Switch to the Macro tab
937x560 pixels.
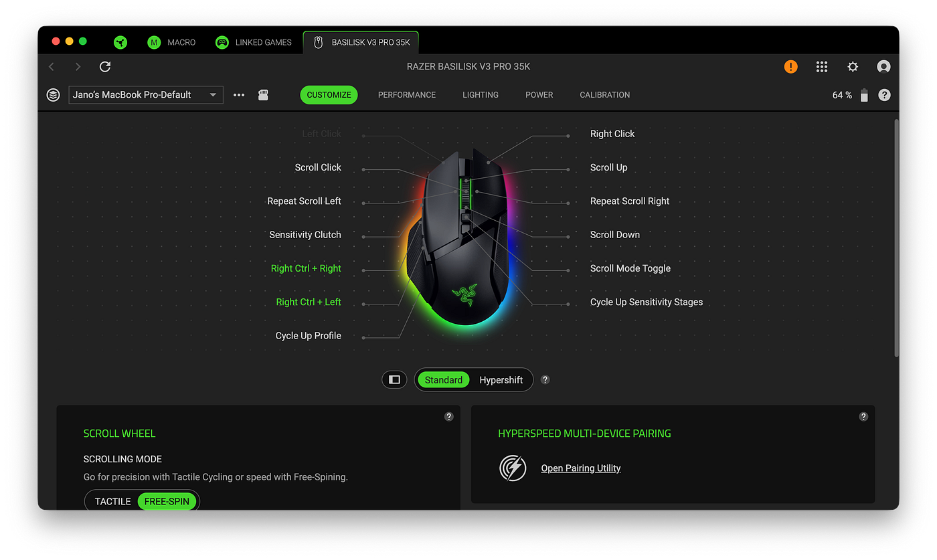(x=171, y=42)
